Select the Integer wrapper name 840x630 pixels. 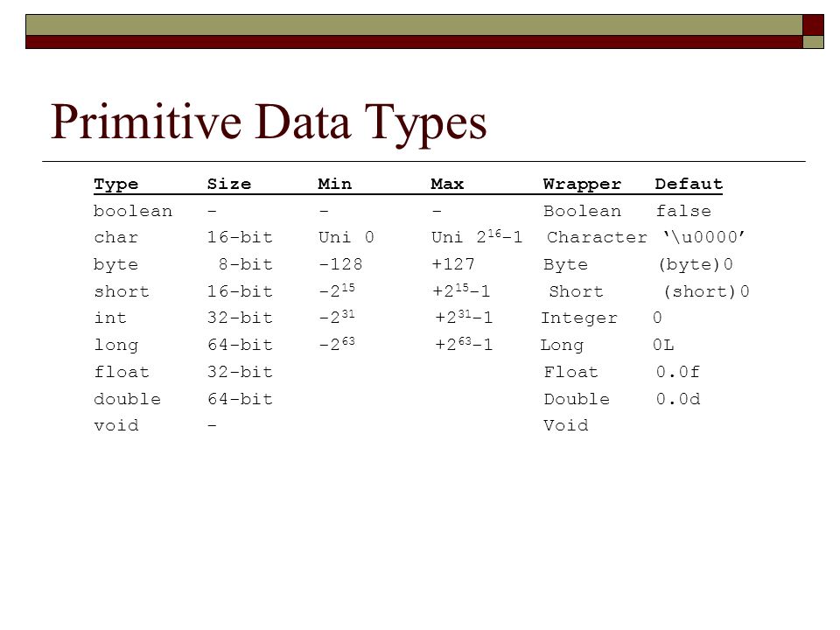[x=579, y=318]
